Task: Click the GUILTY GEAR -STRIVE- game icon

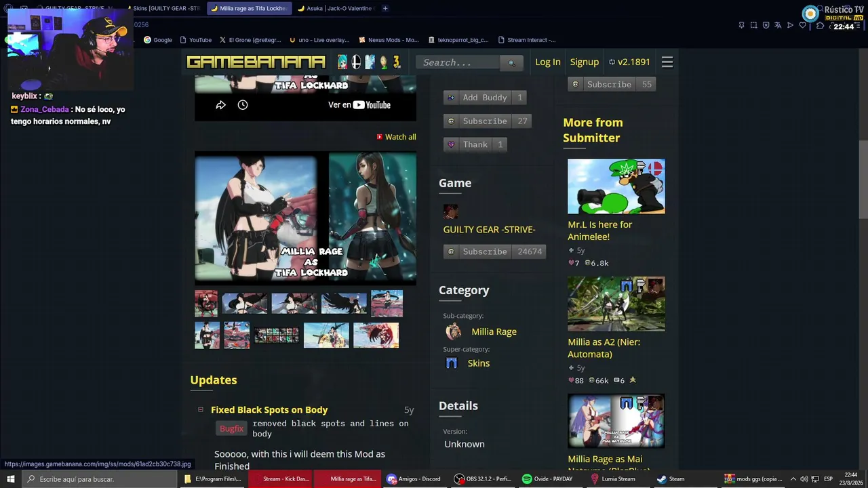Action: pos(451,211)
